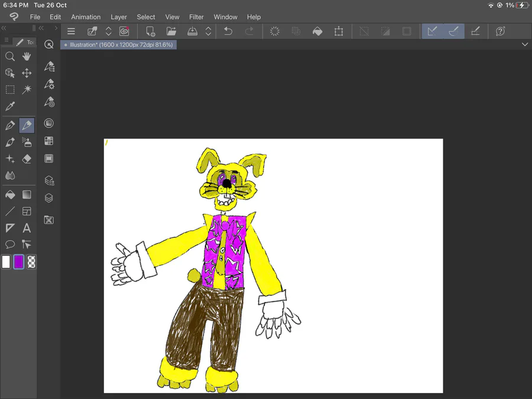Open the Animation menu
The height and width of the screenshot is (399, 532).
(86, 17)
